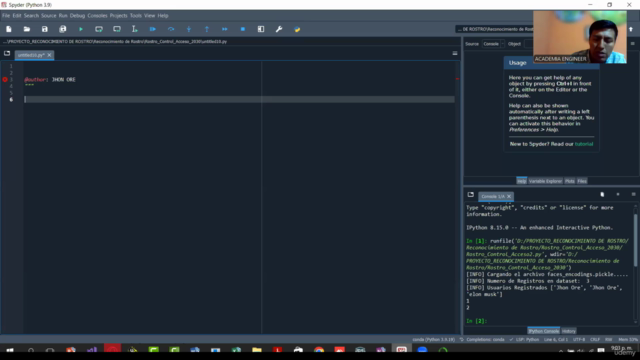Open the View menu

149,16
